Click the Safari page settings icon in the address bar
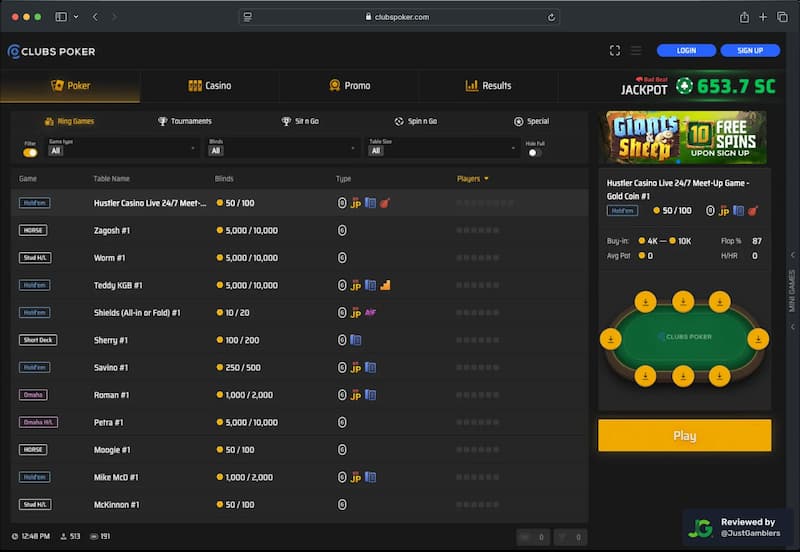The height and width of the screenshot is (552, 800). coord(247,17)
